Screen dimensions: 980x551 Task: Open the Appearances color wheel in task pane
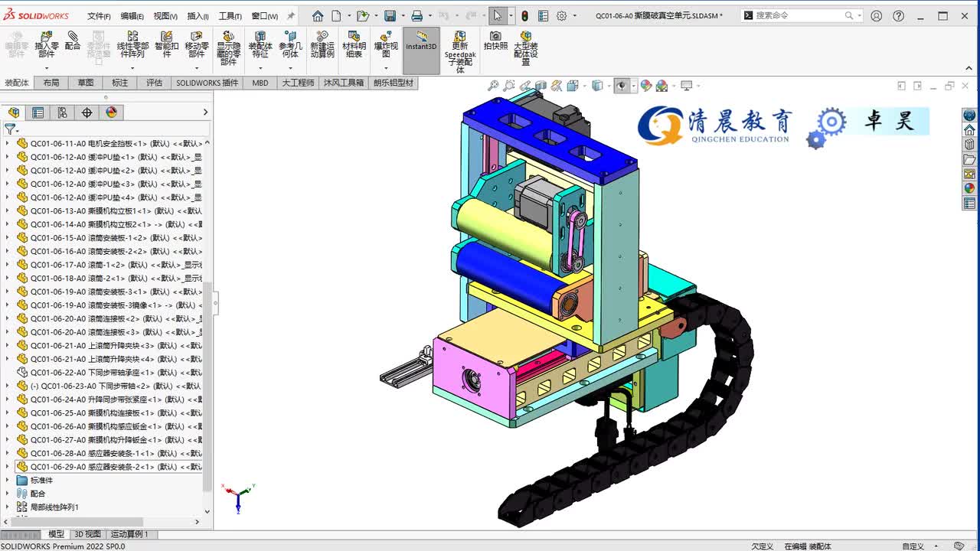(x=969, y=188)
